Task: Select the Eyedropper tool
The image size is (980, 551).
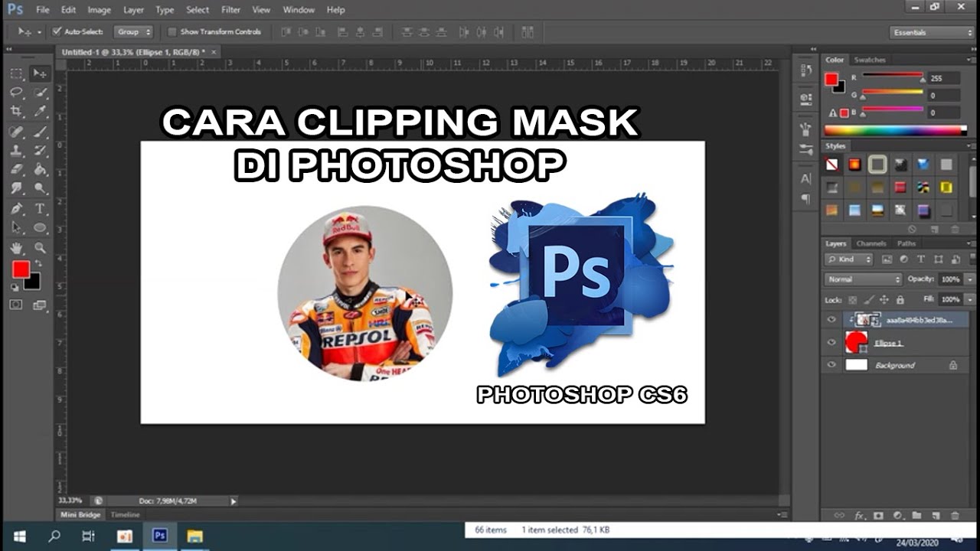Action: pos(40,112)
